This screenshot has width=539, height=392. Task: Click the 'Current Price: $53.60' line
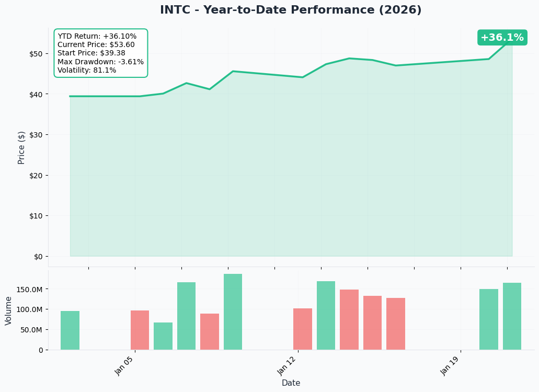click(x=96, y=44)
